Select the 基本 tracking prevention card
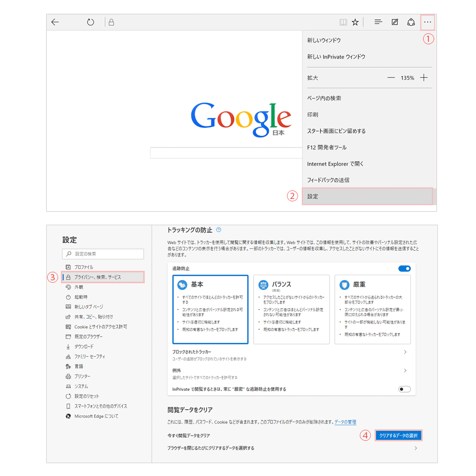 click(x=210, y=309)
